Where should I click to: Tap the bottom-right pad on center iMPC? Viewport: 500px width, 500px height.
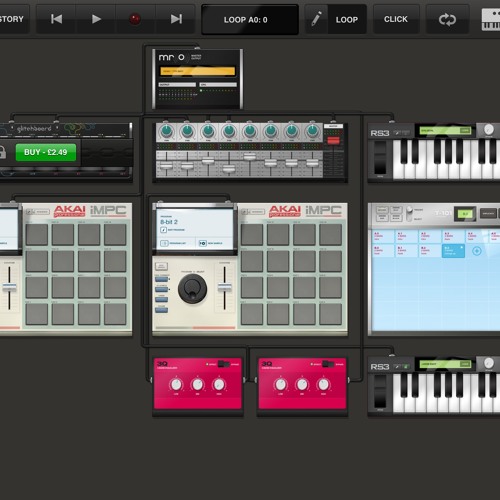(x=330, y=314)
